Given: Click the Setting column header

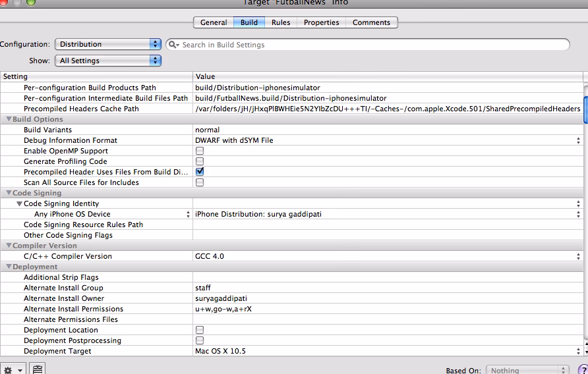Looking at the screenshot, I should pos(96,76).
